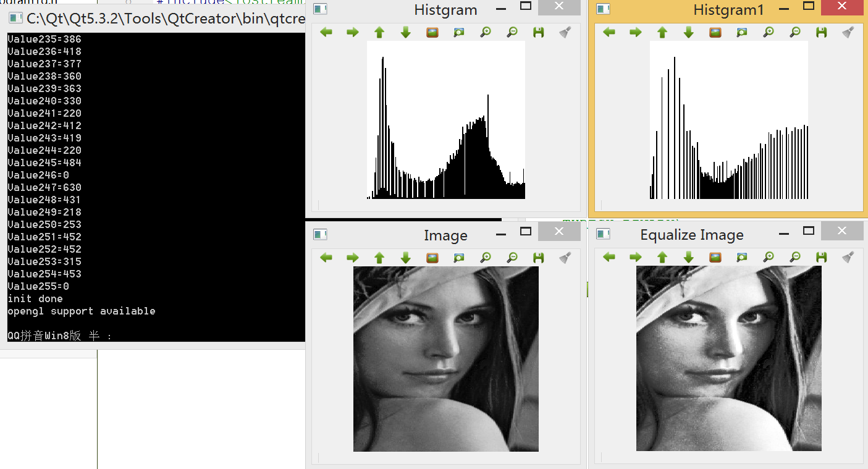The height and width of the screenshot is (469, 868).
Task: Fit to window size in Histgram window
Action: point(459,32)
